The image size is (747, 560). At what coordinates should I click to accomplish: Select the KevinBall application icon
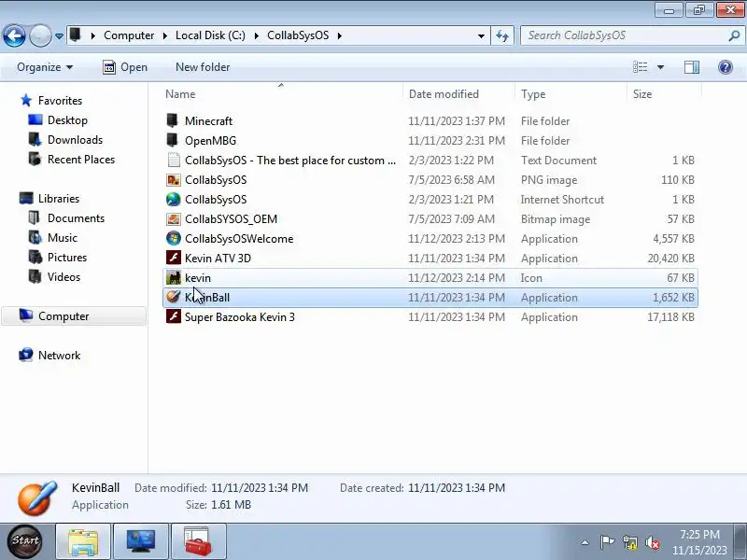(x=174, y=297)
